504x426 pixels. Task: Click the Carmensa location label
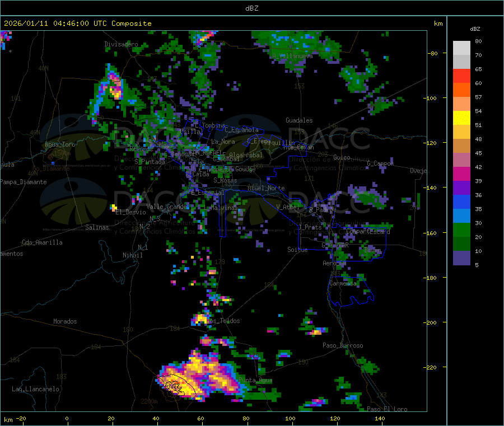[x=343, y=283]
